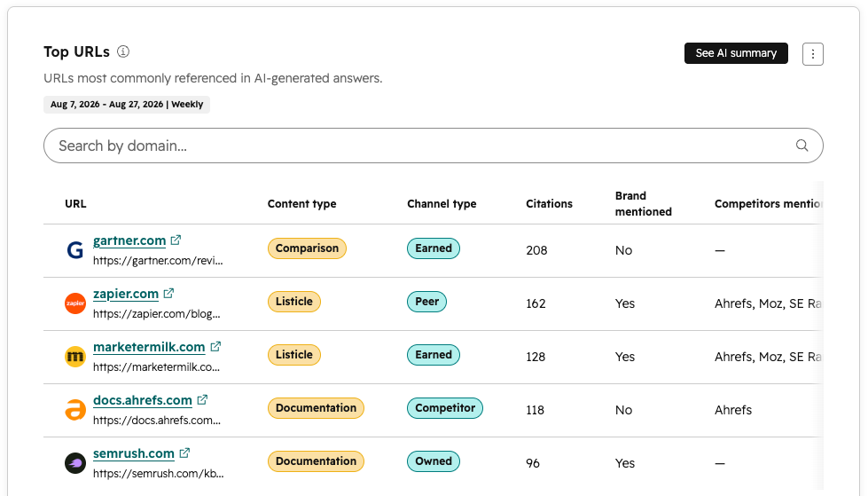
Task: Focus the Search by domain field
Action: point(434,146)
